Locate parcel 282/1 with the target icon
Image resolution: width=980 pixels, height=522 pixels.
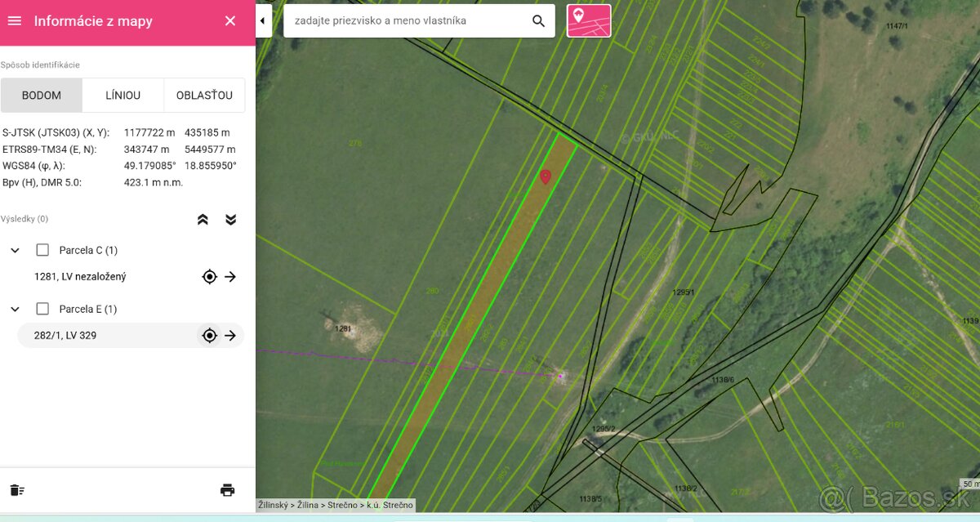210,336
